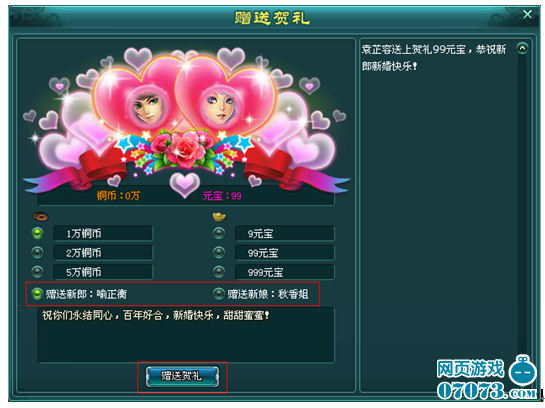Click the groom's portrait in heart
Screen dimensions: 545x408
[147, 105]
